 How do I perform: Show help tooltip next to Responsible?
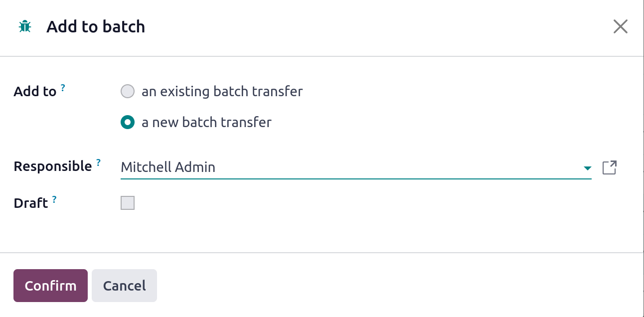click(98, 162)
